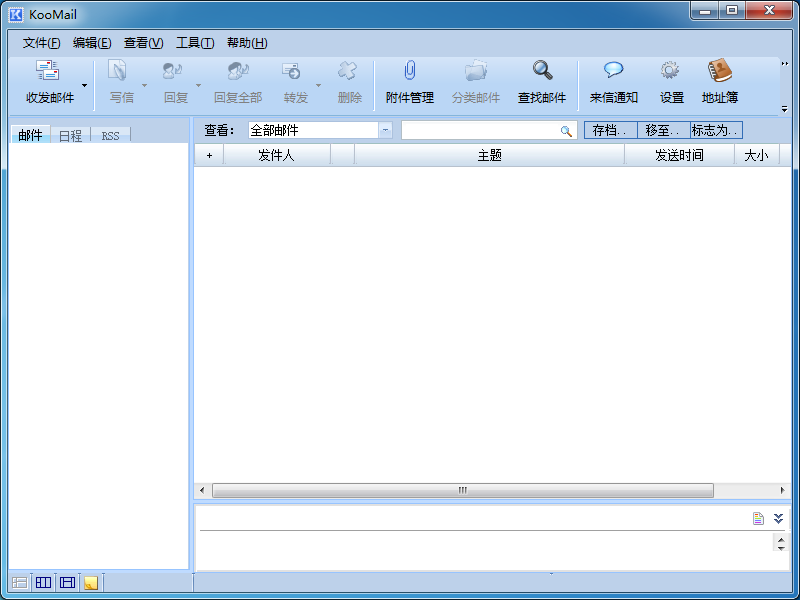Click the yellow sticky note icon

point(91,583)
